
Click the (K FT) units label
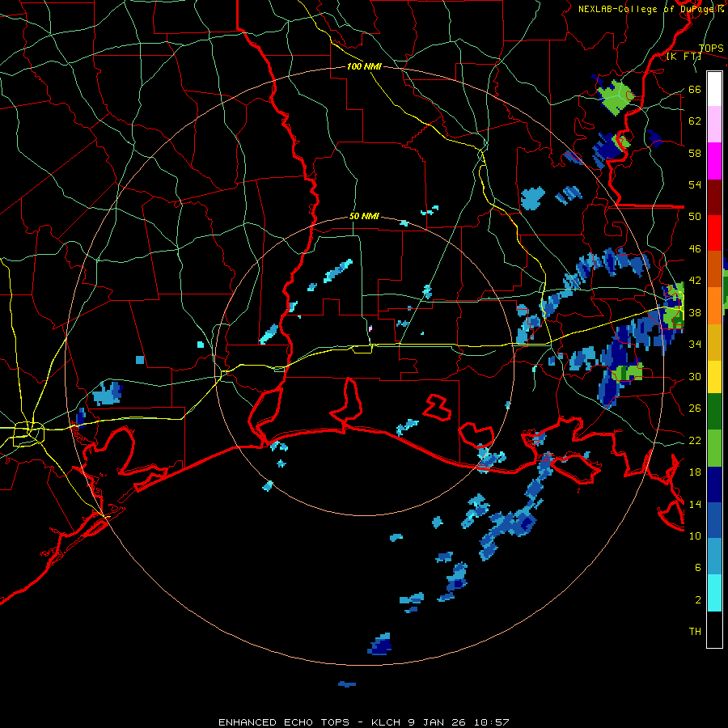tap(684, 57)
